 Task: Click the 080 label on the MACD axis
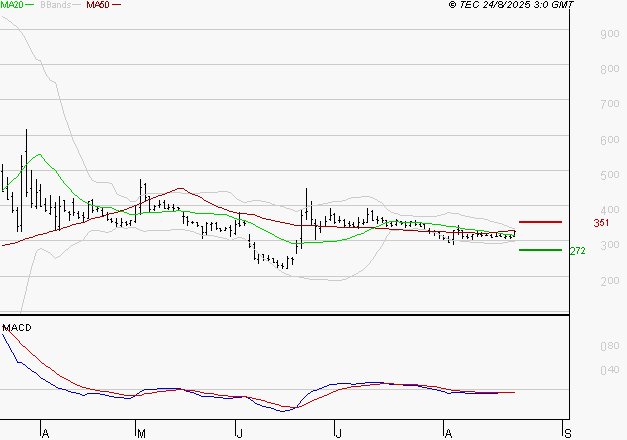pyautogui.click(x=607, y=346)
